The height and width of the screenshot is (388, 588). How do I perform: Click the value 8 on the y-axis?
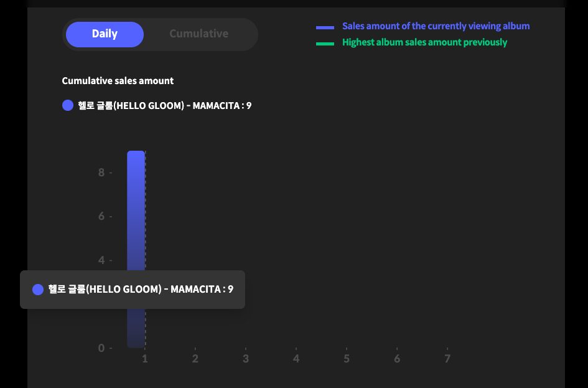pyautogui.click(x=101, y=173)
